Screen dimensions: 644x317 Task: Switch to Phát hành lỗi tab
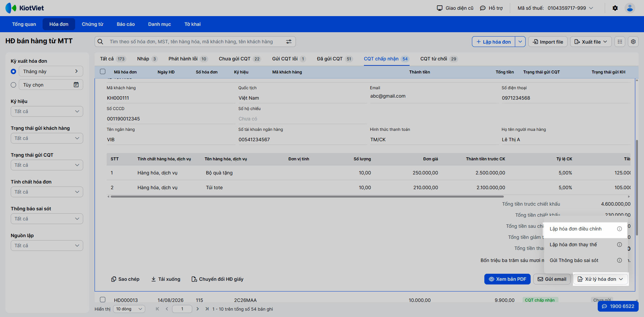pos(188,59)
